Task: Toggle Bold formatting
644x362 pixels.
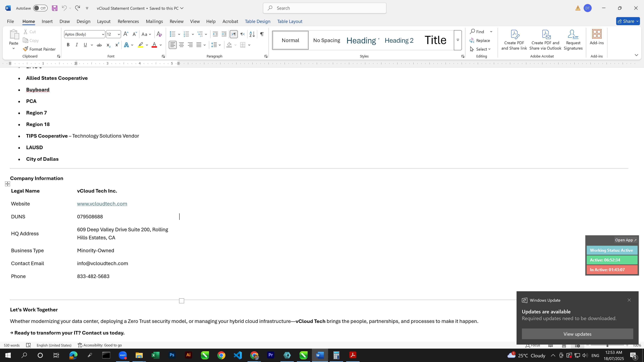Action: 68,45
